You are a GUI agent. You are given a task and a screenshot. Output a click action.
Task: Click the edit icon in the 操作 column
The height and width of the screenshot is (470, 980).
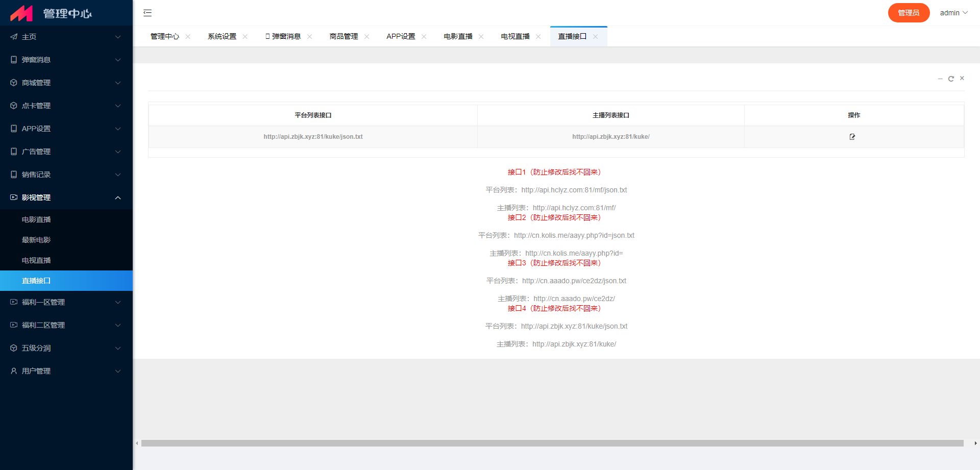[852, 137]
